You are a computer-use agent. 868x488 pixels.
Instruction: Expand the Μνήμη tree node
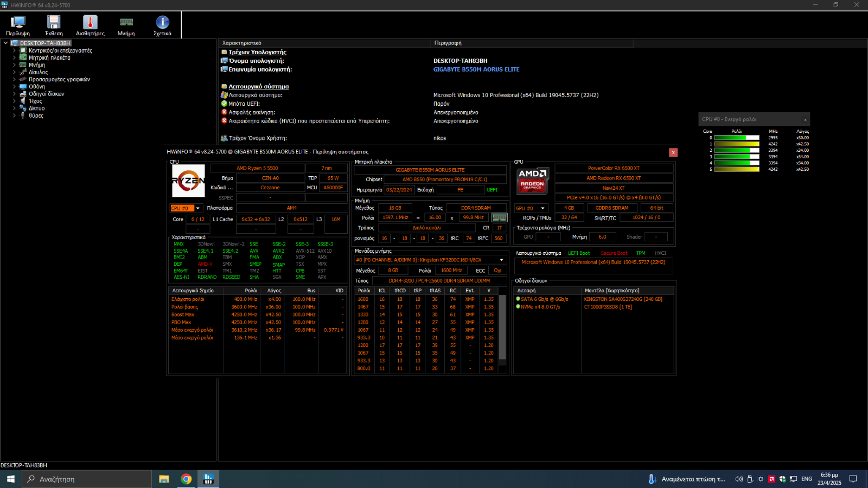coord(14,65)
